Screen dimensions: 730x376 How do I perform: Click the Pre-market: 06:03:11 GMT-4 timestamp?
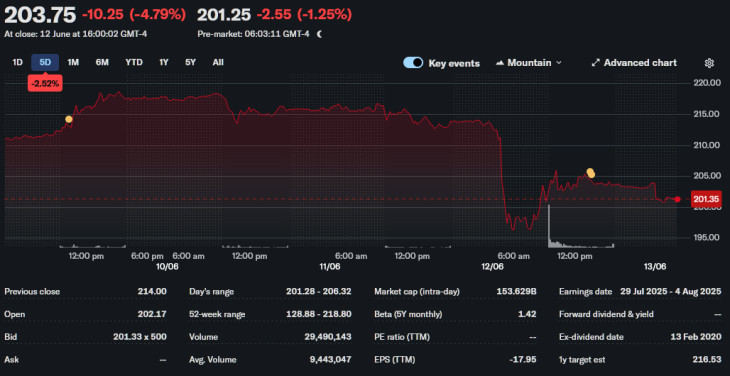click(x=254, y=34)
